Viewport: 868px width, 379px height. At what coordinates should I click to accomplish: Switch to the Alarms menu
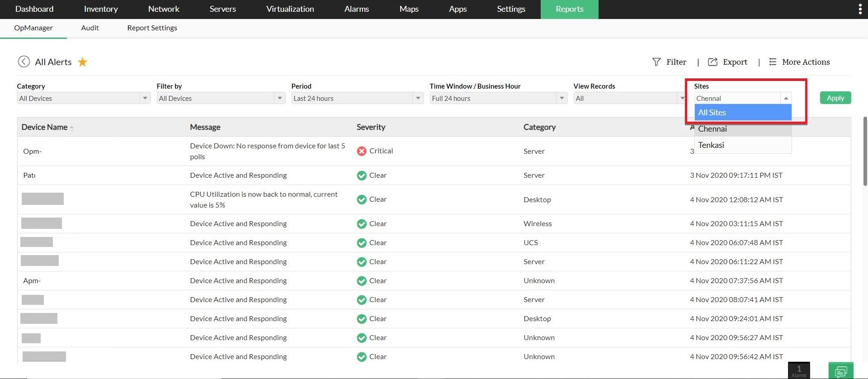356,9
